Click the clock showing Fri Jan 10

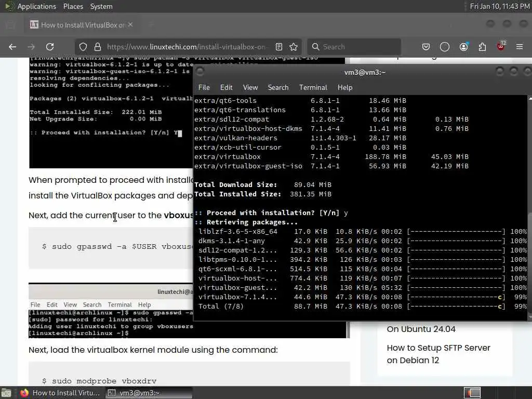click(500, 6)
